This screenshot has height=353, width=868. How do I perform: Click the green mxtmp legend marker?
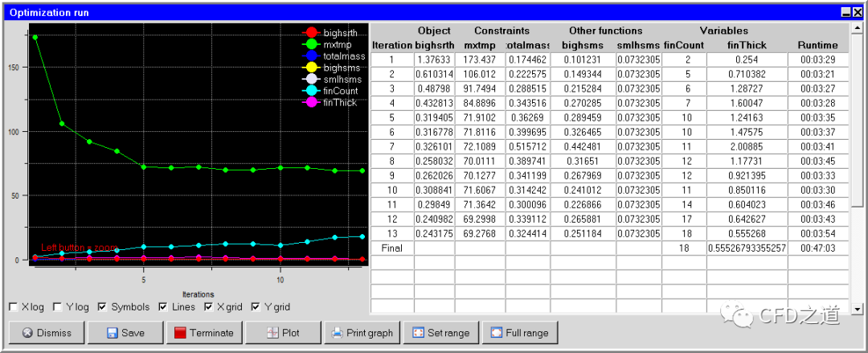coord(311,45)
